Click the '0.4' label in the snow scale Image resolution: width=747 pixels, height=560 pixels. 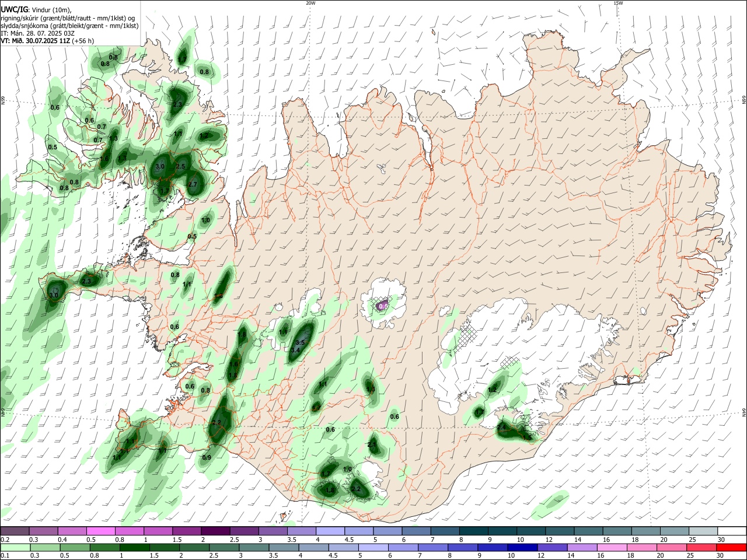62,540
